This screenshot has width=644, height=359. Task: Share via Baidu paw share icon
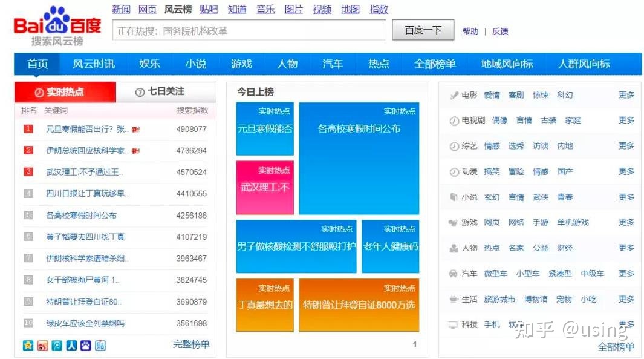click(86, 346)
